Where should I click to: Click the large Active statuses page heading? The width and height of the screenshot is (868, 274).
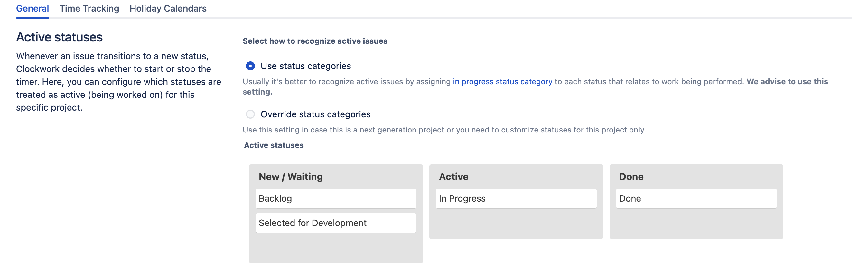coord(59,37)
